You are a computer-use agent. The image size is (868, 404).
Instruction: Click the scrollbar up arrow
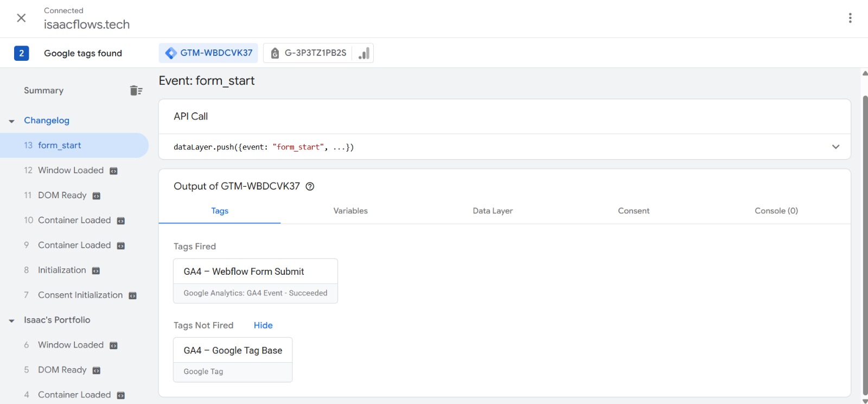pos(865,73)
